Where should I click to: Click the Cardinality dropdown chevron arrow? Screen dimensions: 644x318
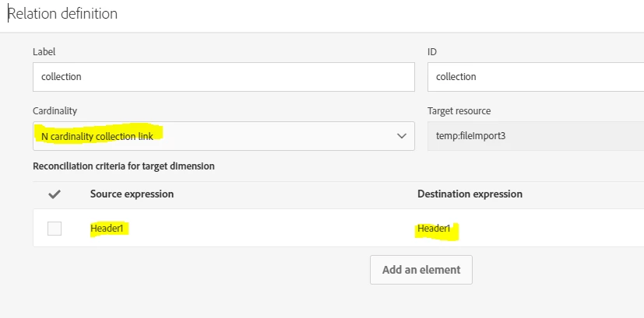[x=402, y=136]
